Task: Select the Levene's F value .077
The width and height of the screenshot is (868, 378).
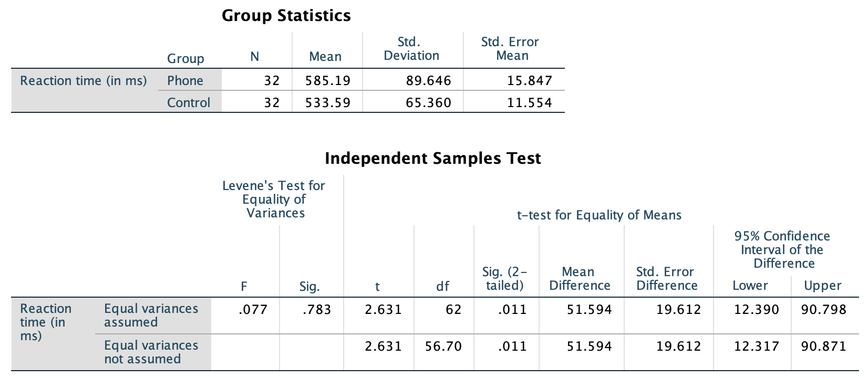Action: 253,309
